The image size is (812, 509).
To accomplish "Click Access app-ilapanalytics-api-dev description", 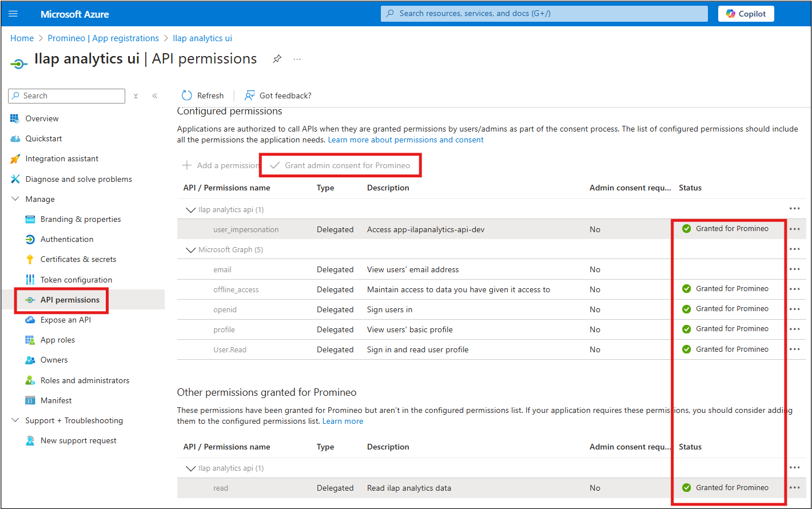I will pyautogui.click(x=426, y=229).
